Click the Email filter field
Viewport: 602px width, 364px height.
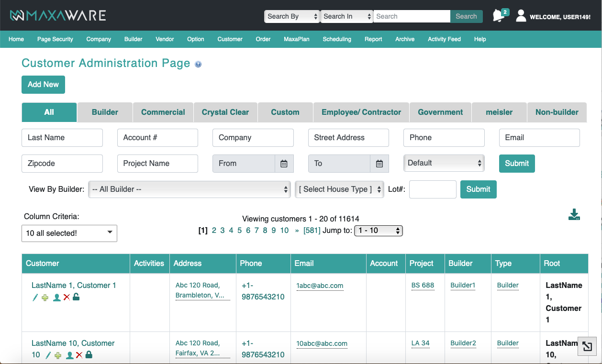[539, 138]
